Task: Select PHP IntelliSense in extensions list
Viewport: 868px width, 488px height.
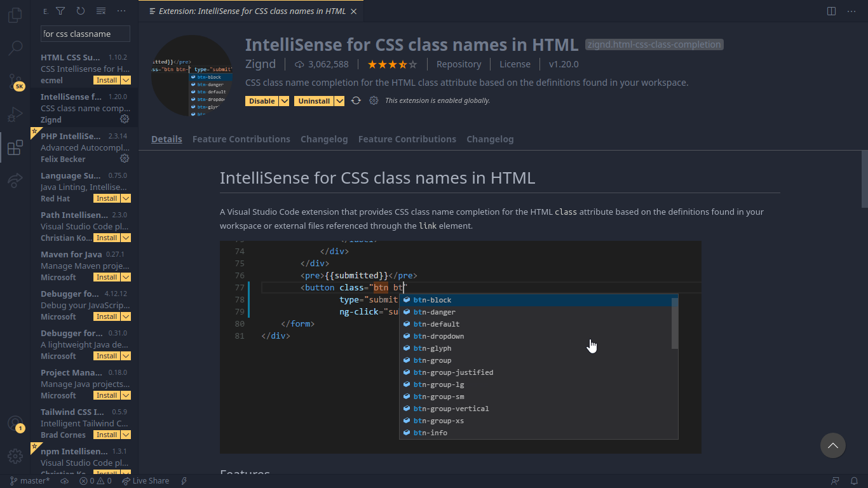Action: [84, 147]
